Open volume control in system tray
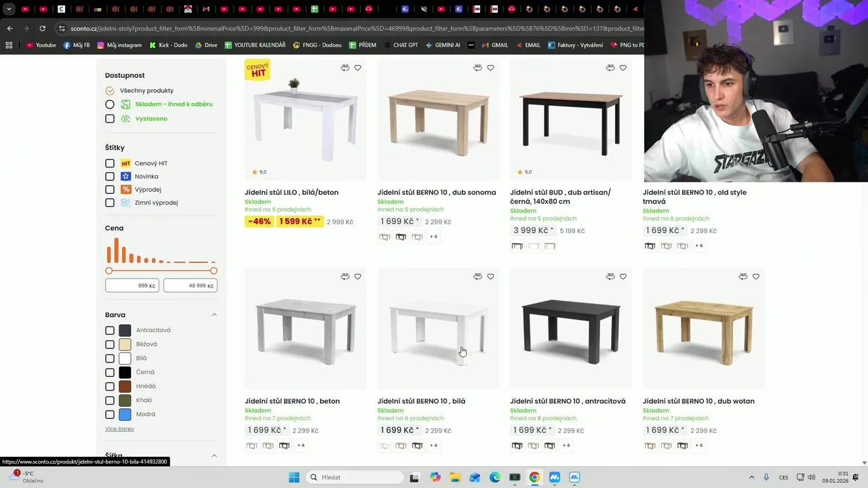The image size is (868, 488). click(x=812, y=477)
